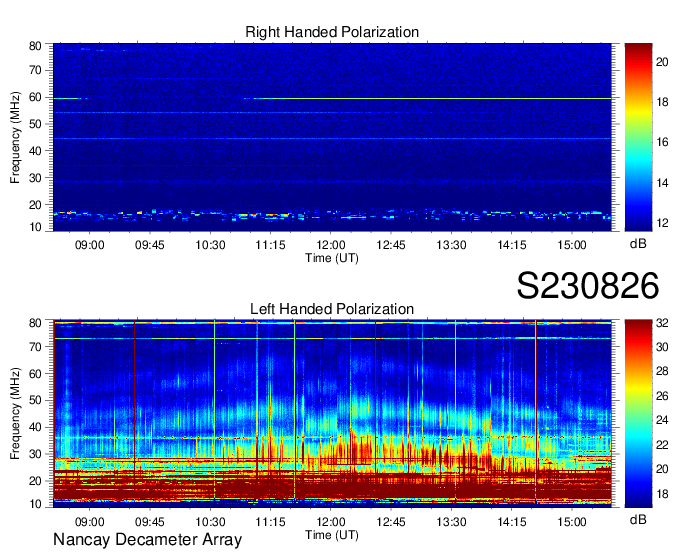Click the 20 MHz tick label on the right-handed plot

click(35, 205)
